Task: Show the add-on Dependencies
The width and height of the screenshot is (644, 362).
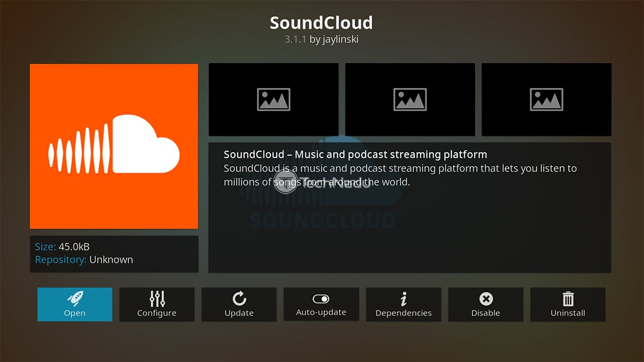Action: (404, 305)
